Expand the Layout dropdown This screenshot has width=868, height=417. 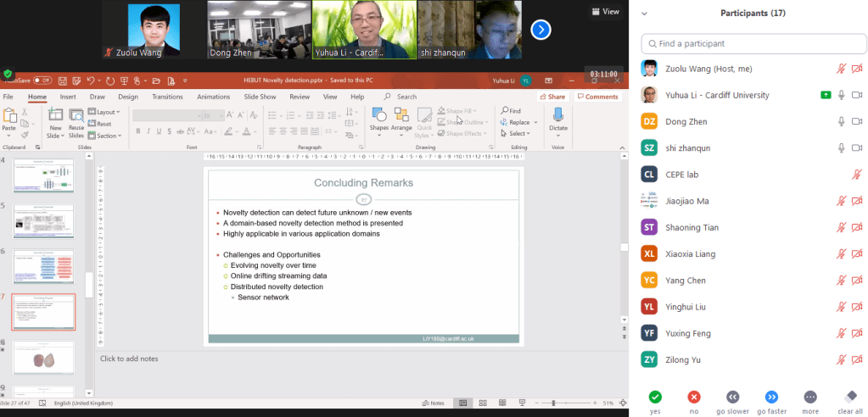click(x=106, y=112)
